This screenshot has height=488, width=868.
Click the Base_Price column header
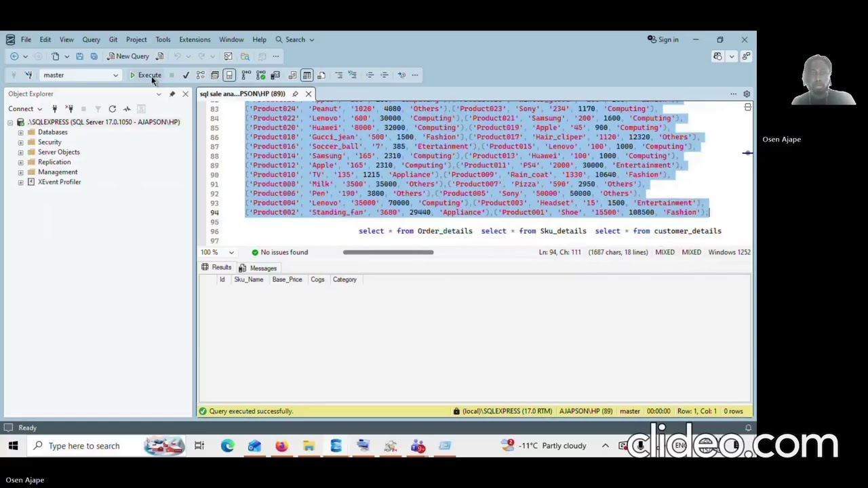coord(287,279)
